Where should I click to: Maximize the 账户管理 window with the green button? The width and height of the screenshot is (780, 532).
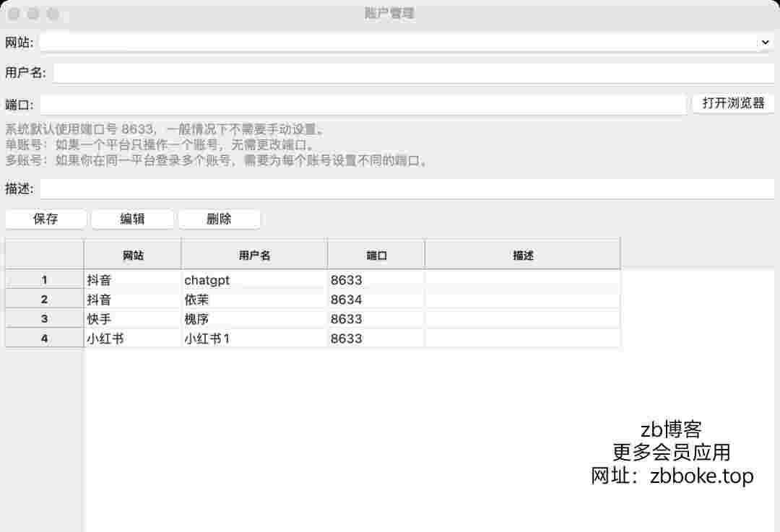[53, 14]
